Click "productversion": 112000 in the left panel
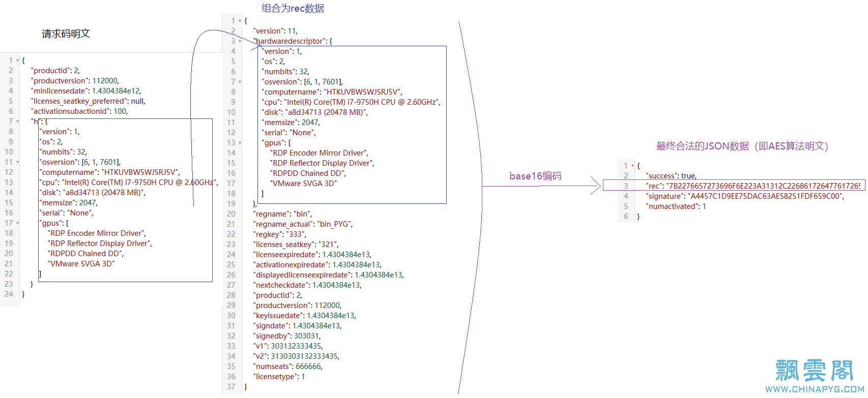868x398 pixels. (75, 81)
